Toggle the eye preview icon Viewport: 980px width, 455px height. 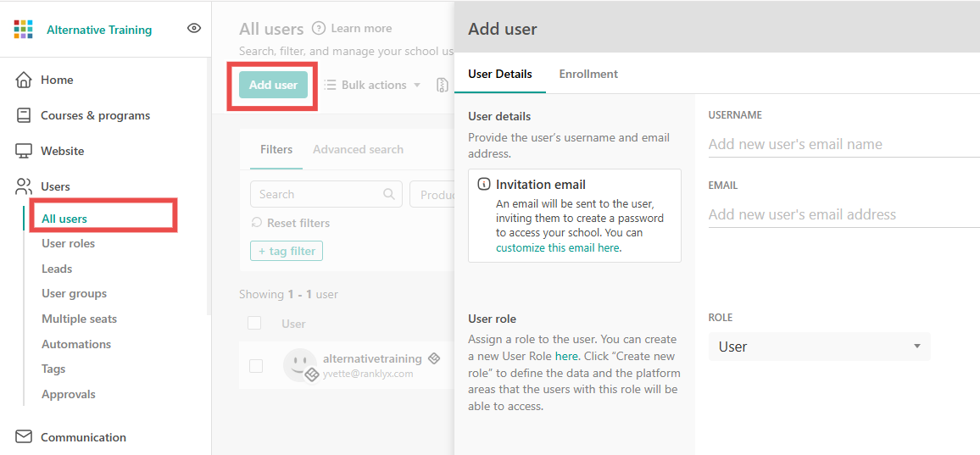click(x=194, y=28)
